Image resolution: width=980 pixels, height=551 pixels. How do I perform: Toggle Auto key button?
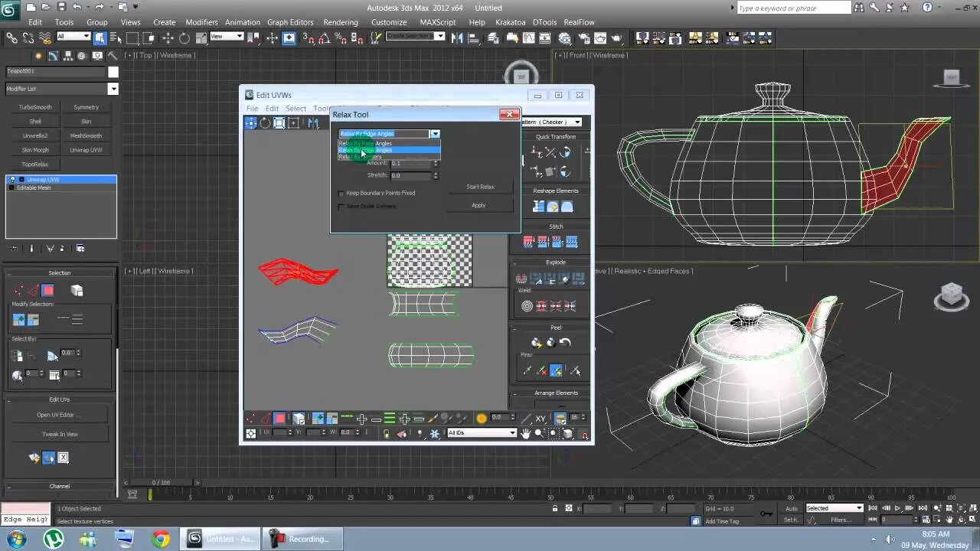coord(791,508)
